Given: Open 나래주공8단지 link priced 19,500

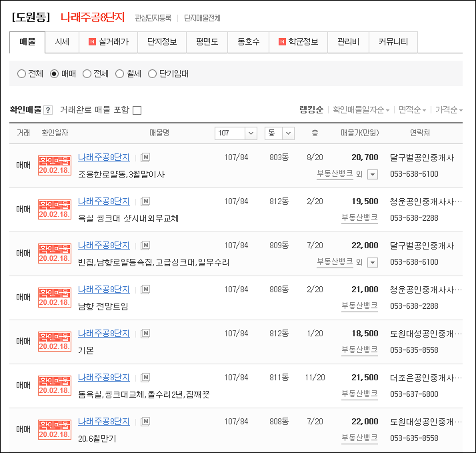Looking at the screenshot, I should click(104, 201).
